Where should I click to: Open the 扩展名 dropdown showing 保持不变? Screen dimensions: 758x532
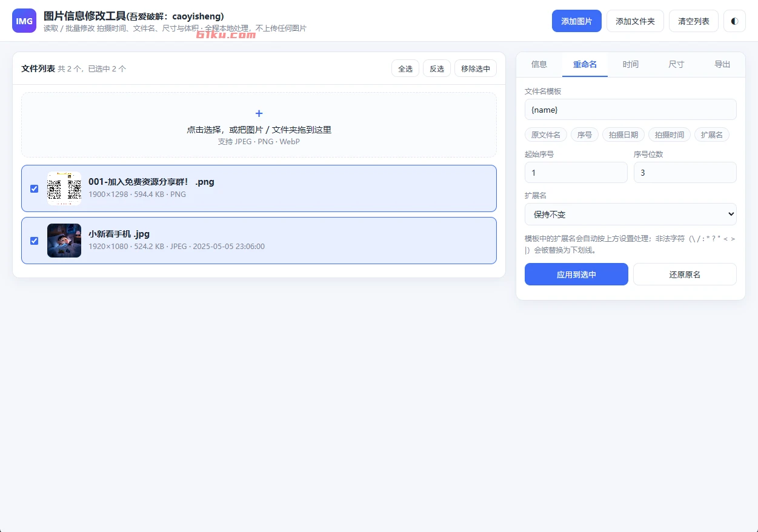tap(630, 214)
